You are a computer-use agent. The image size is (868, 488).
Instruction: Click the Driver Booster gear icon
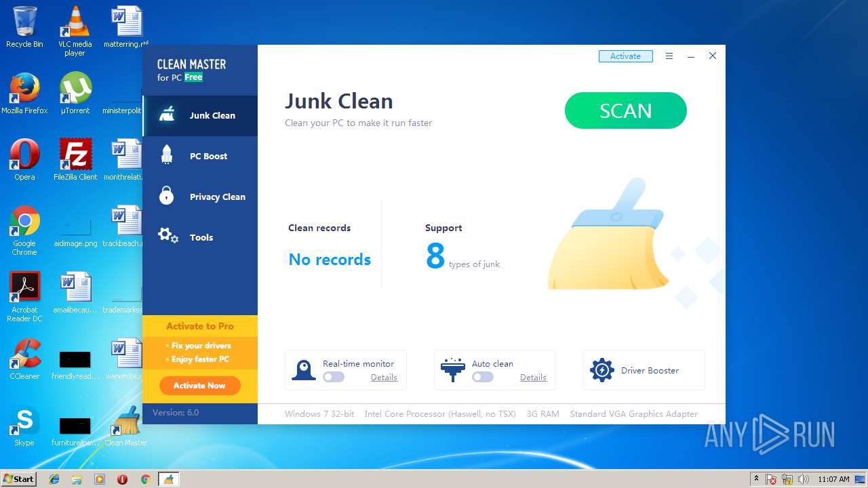(601, 370)
